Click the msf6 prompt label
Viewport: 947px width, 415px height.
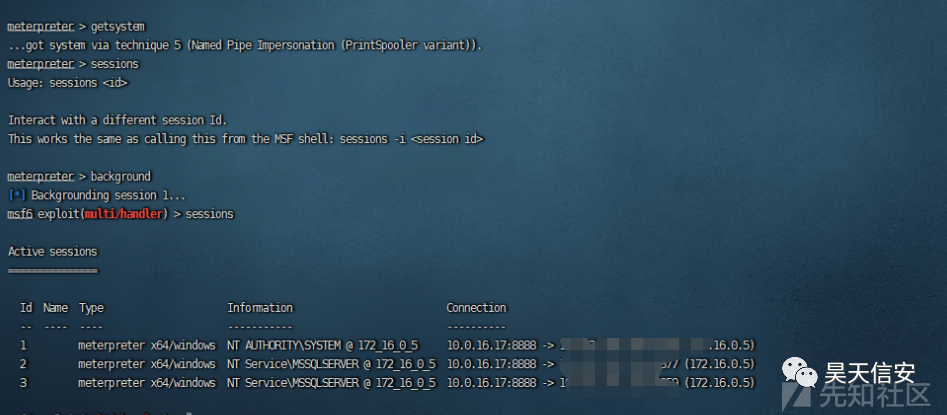pos(20,214)
